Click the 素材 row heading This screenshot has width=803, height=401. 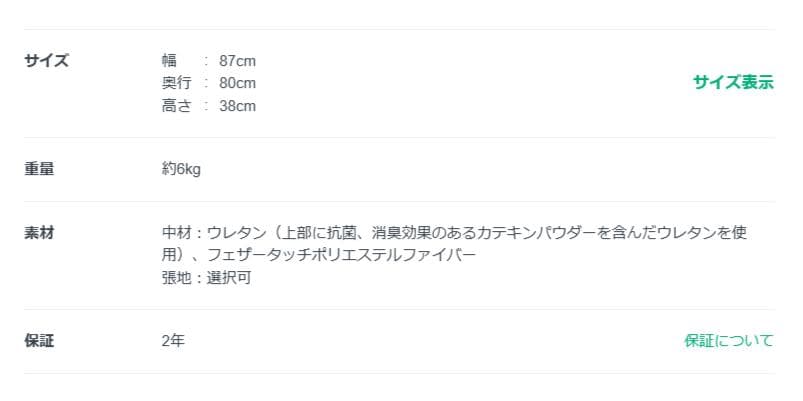[39, 233]
